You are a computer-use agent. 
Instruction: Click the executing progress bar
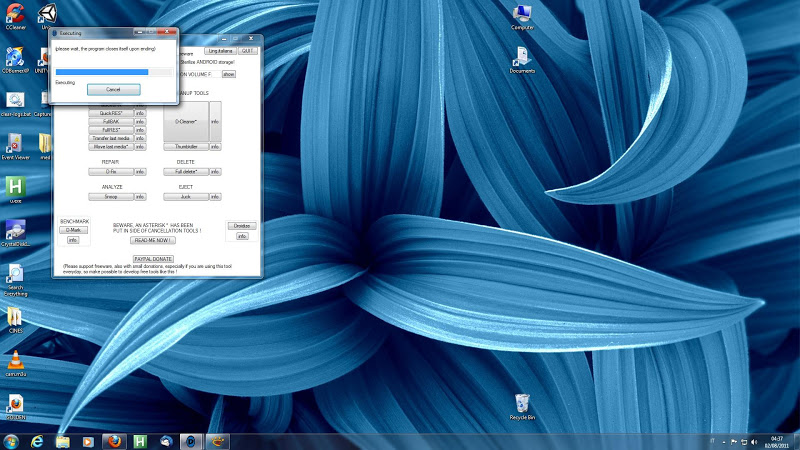coord(115,71)
